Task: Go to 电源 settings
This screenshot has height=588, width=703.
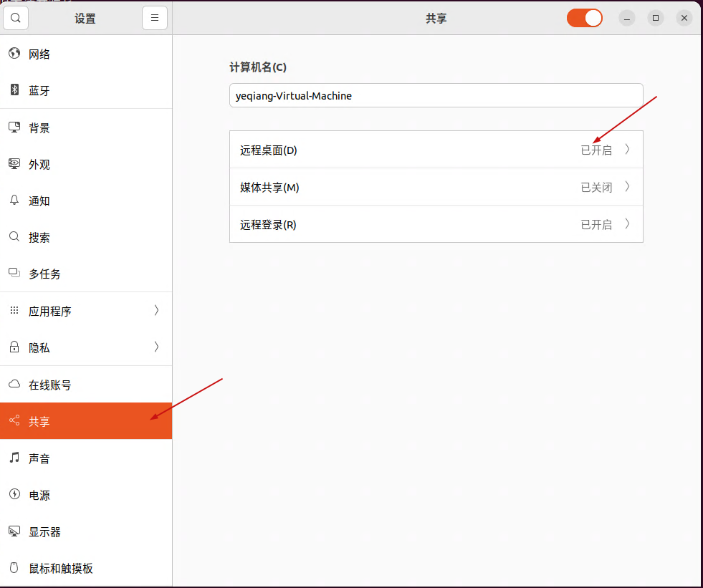Action: (86, 495)
